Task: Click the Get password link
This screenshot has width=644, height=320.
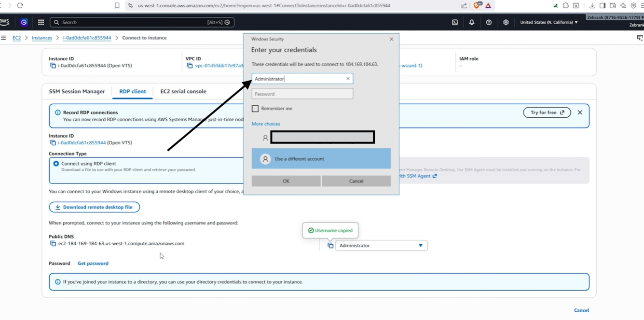Action: pos(93,264)
